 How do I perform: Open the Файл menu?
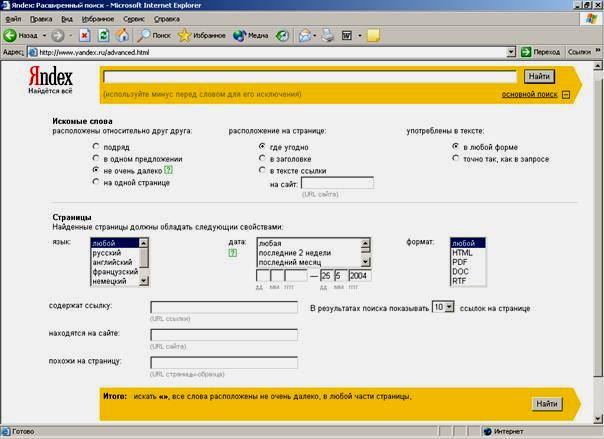[x=13, y=19]
